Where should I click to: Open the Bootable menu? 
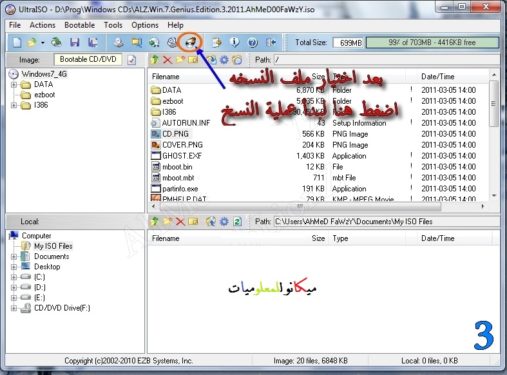pos(79,25)
